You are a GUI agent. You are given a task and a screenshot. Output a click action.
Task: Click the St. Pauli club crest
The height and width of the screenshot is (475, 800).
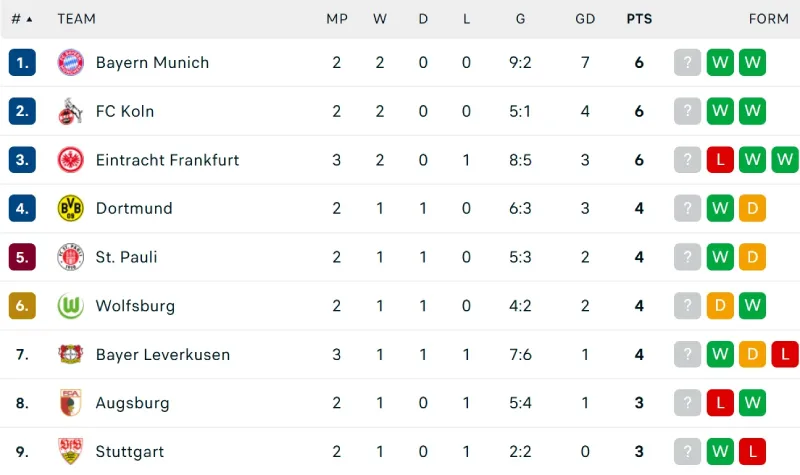coord(71,257)
